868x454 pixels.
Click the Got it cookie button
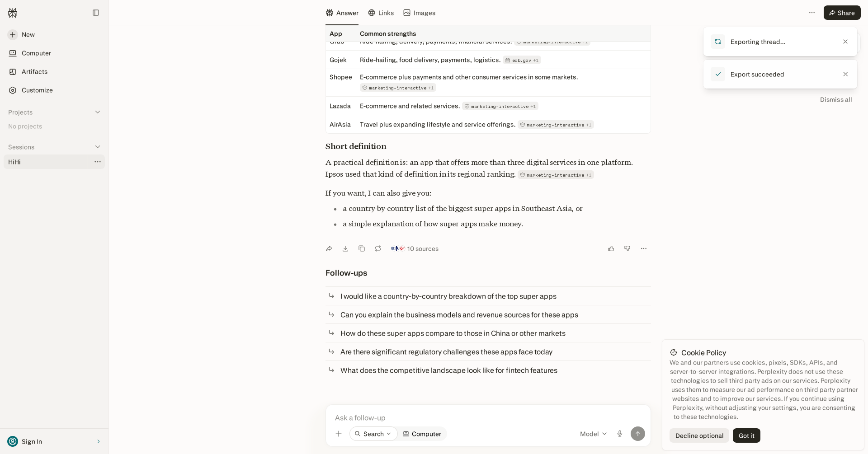pos(746,435)
